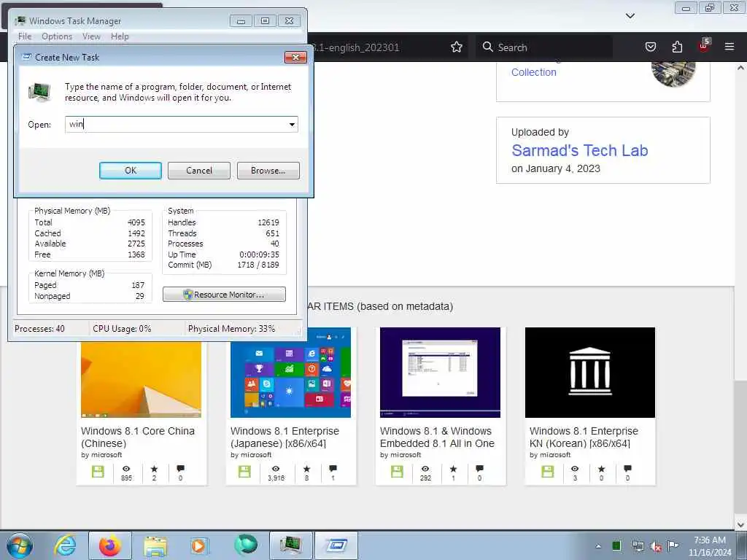Open Action Center flag tray icon
The image size is (747, 560).
click(673, 545)
